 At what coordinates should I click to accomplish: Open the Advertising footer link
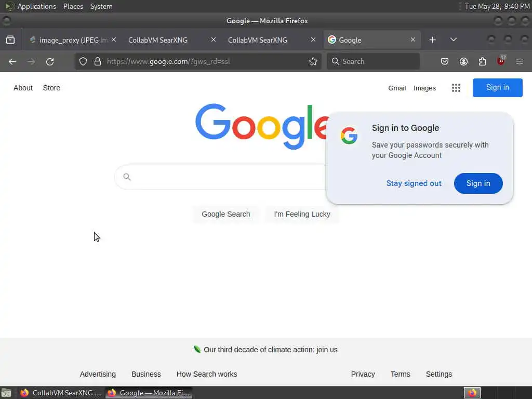click(x=98, y=374)
